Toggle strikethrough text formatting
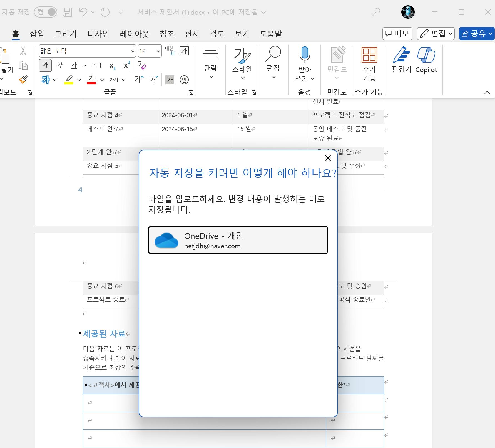Image resolution: width=495 pixels, height=448 pixels. (97, 65)
